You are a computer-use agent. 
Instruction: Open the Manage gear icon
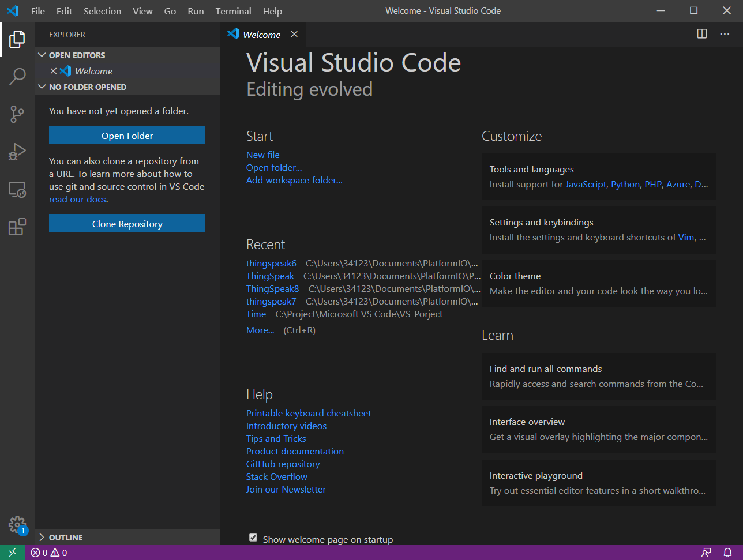[x=17, y=525]
